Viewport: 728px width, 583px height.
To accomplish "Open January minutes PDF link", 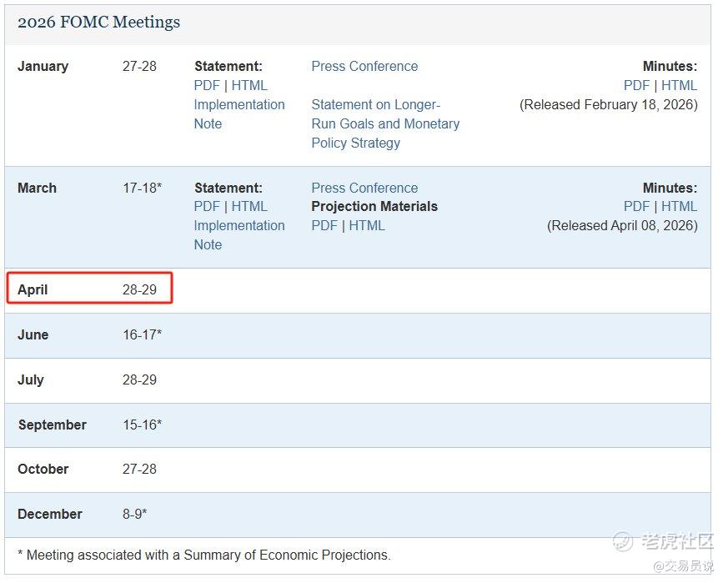I will point(636,85).
